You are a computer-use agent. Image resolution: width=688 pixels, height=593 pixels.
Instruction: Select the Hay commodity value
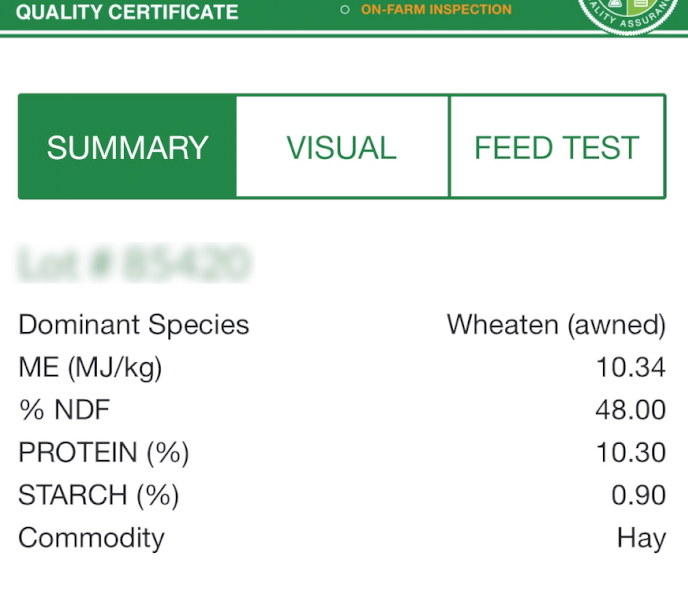(641, 538)
